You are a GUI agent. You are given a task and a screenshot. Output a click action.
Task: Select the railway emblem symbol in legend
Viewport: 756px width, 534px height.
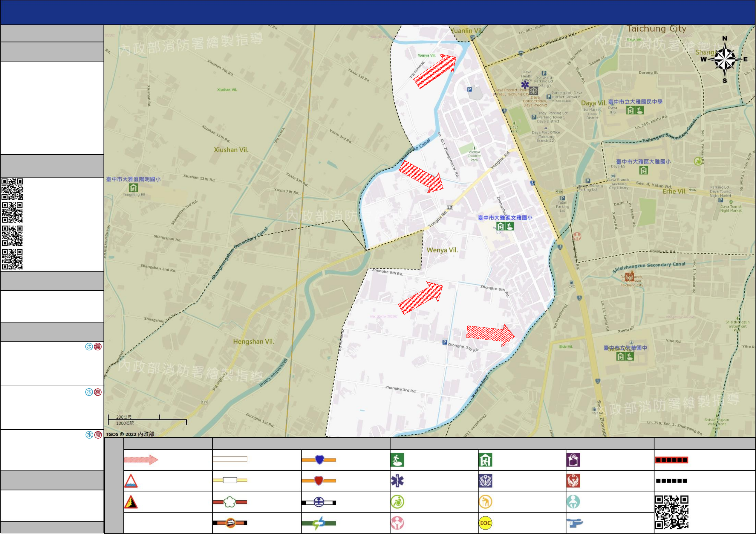(x=319, y=502)
